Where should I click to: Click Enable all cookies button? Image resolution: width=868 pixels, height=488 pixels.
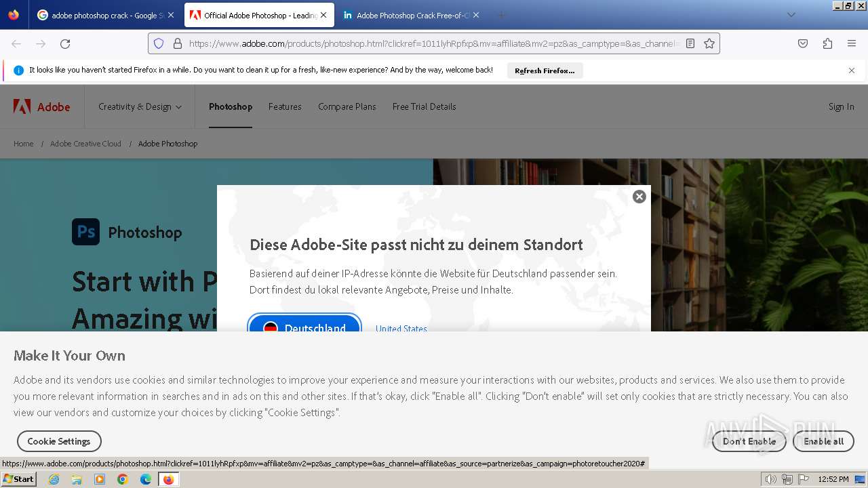(x=824, y=441)
